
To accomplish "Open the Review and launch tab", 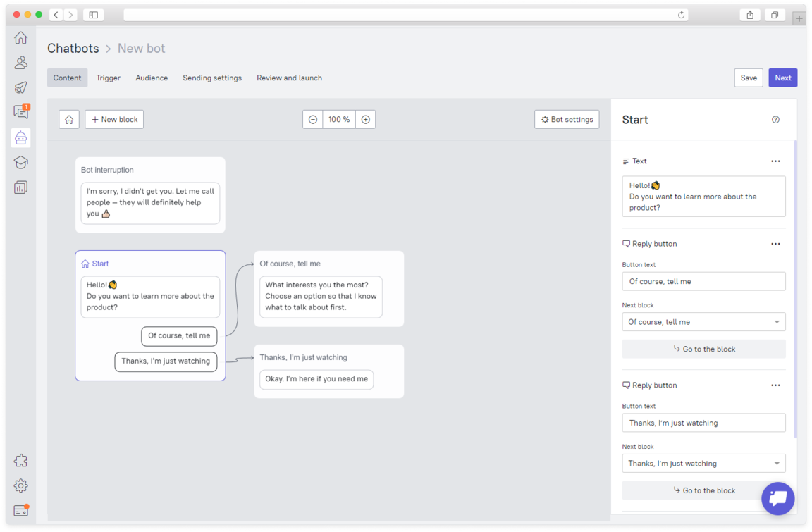I will [289, 78].
